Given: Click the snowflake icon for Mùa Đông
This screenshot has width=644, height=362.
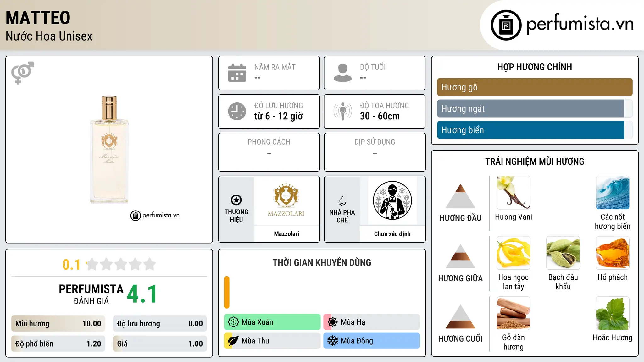Looking at the screenshot, I should [x=333, y=341].
